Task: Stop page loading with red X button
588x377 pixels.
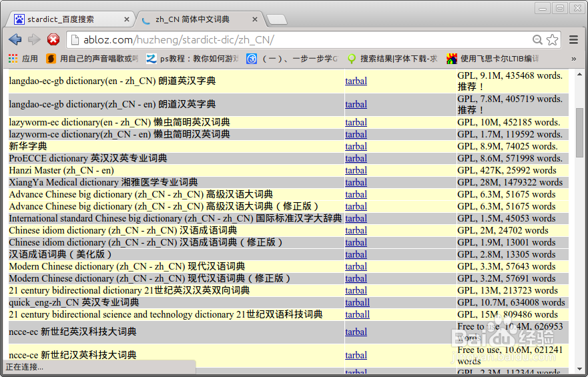Action: (x=53, y=39)
